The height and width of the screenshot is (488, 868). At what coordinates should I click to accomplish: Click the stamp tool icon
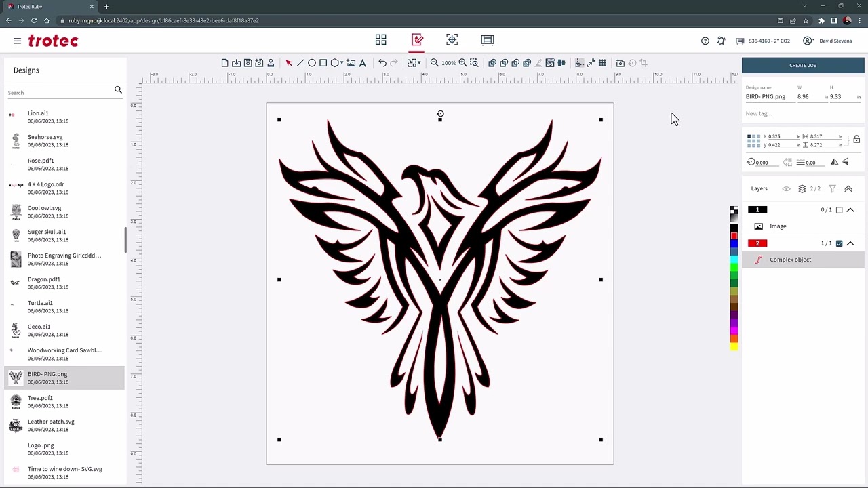(x=271, y=63)
